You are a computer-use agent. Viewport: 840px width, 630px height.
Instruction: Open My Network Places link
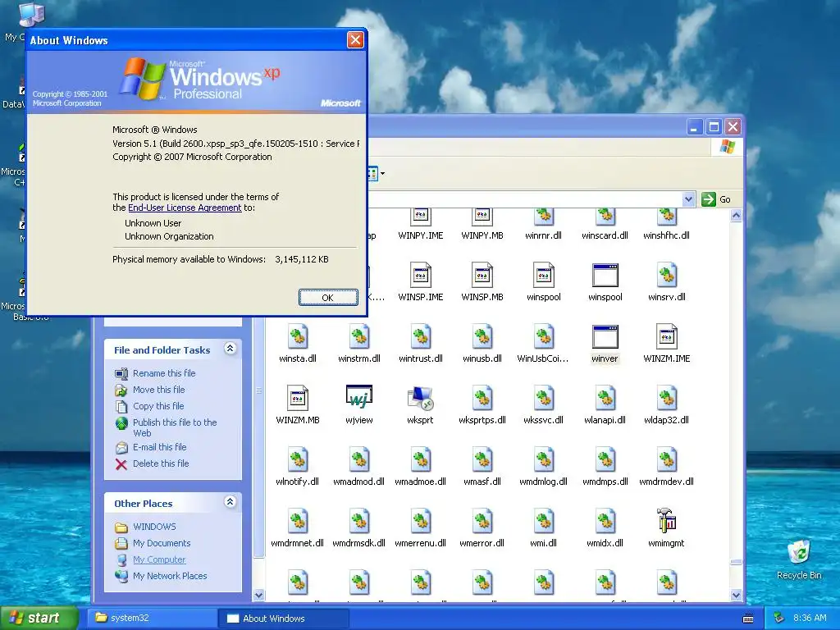(170, 577)
